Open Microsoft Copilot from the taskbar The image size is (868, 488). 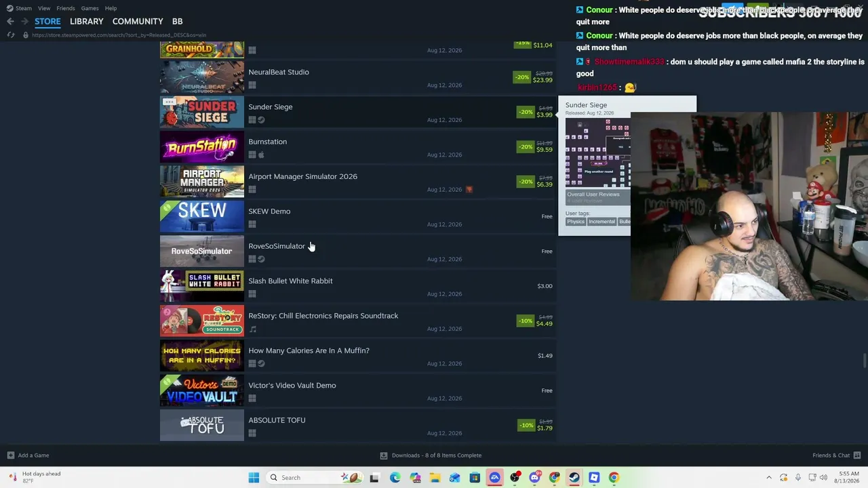(415, 478)
